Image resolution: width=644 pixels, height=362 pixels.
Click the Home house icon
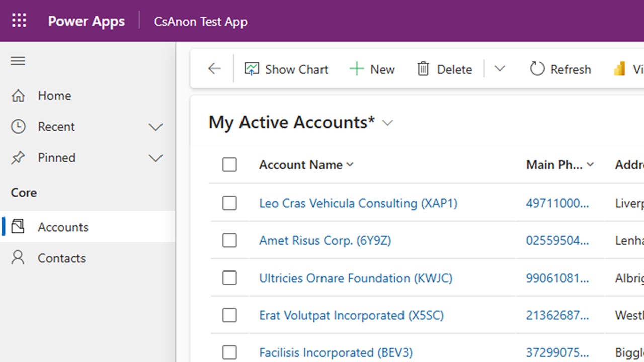point(18,96)
